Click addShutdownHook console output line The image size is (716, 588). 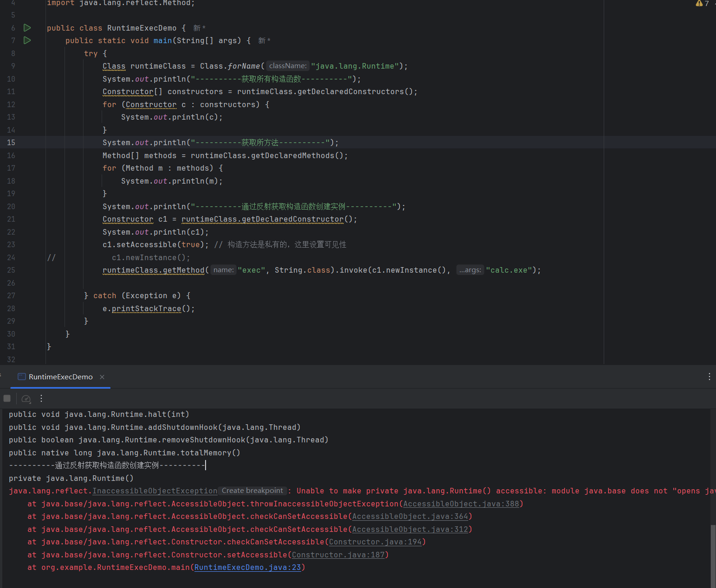(x=155, y=427)
